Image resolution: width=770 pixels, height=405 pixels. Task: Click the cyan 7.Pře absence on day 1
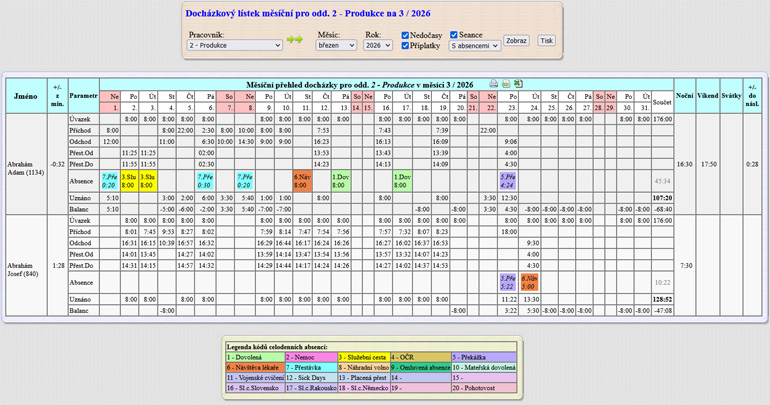coord(111,181)
